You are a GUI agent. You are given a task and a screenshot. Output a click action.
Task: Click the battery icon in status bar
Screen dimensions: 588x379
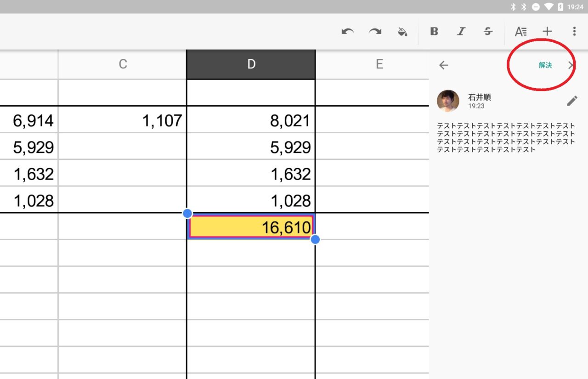[x=560, y=7]
